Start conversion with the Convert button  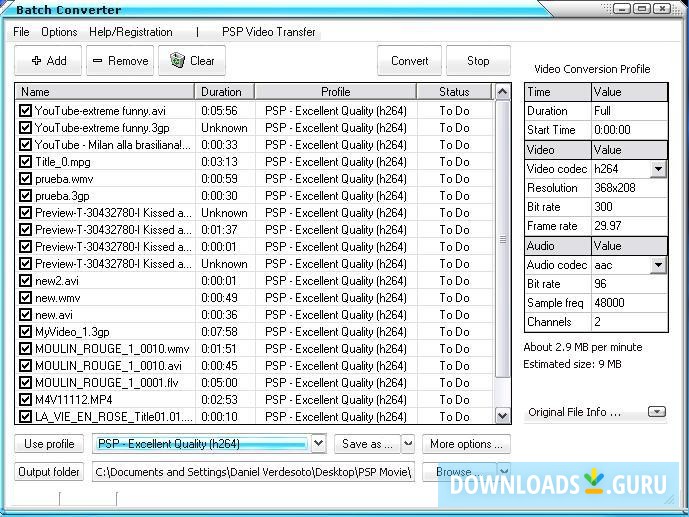410,61
